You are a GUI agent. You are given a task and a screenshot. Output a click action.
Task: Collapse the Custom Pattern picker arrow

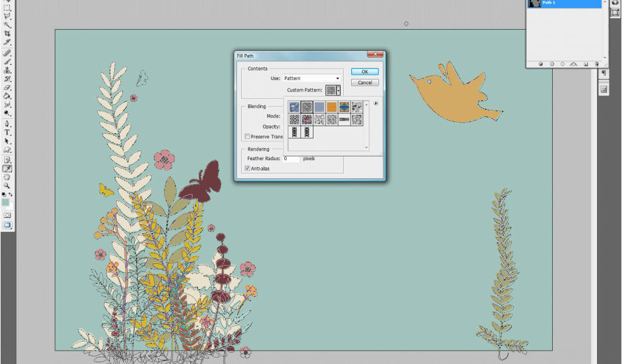click(338, 90)
